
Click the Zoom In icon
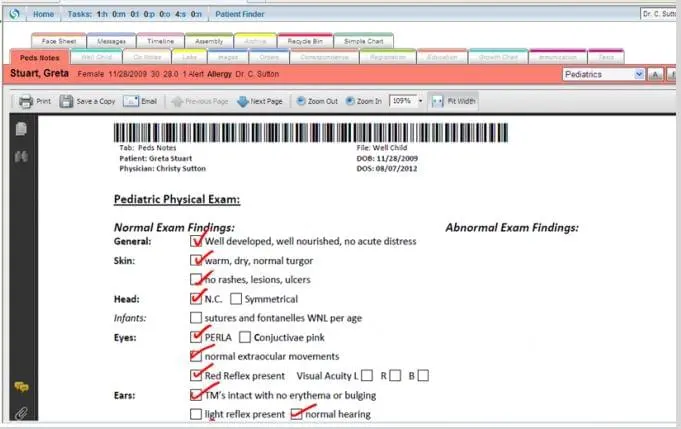(x=350, y=101)
